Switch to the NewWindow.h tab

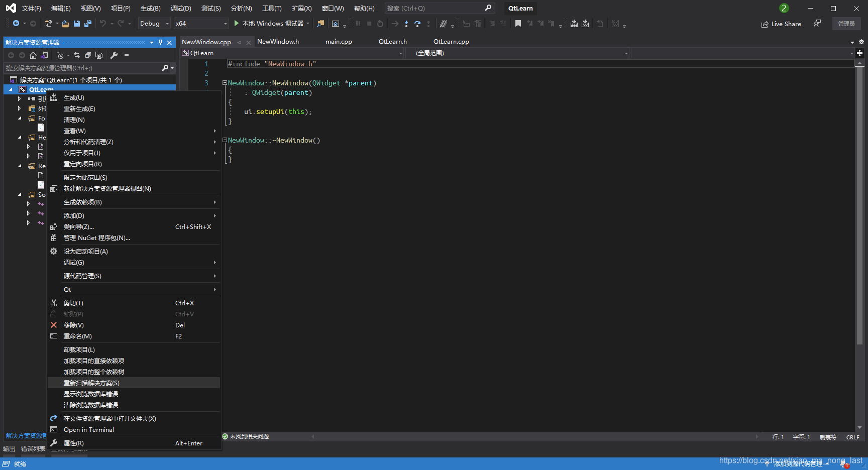click(x=278, y=42)
